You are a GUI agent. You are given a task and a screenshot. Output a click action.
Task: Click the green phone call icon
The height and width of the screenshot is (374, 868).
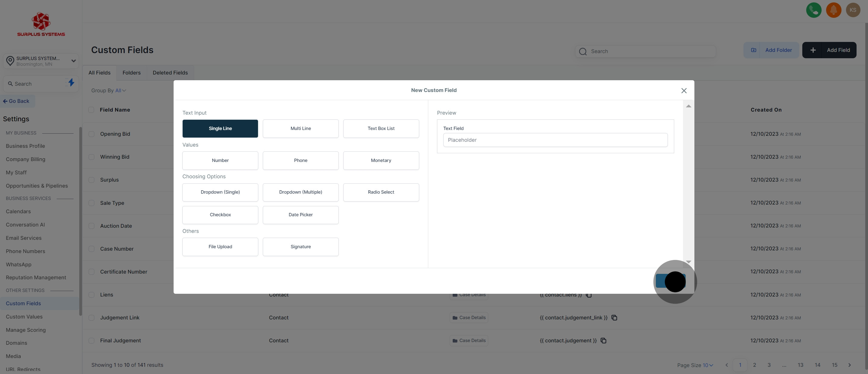[813, 10]
